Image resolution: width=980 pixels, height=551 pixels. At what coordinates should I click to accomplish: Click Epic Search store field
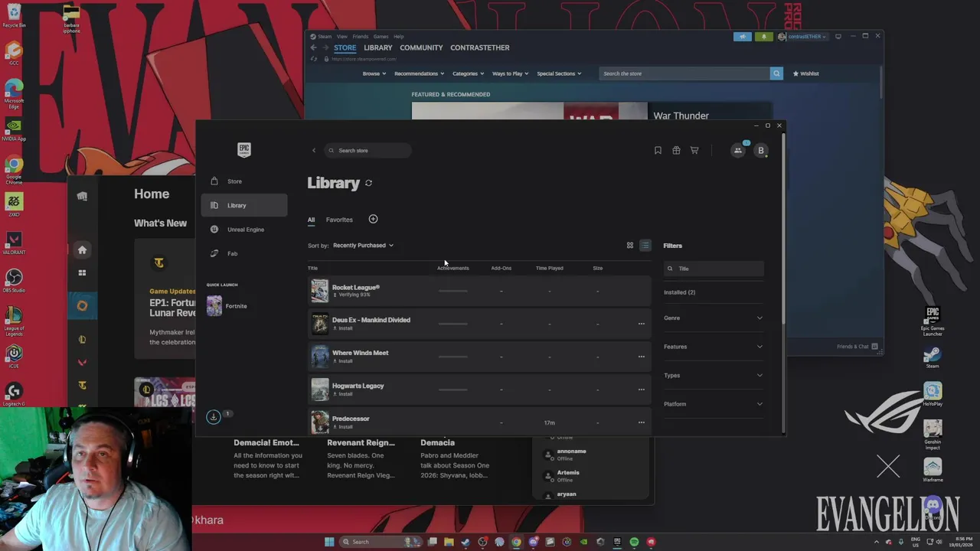(367, 151)
